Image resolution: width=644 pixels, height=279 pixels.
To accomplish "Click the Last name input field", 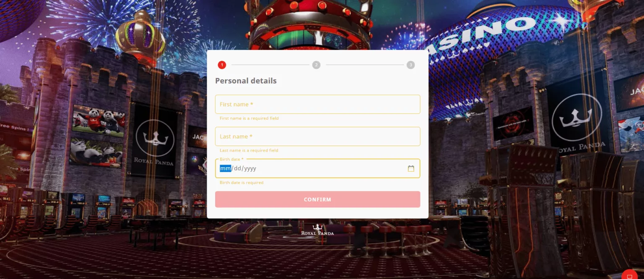I will click(x=317, y=137).
